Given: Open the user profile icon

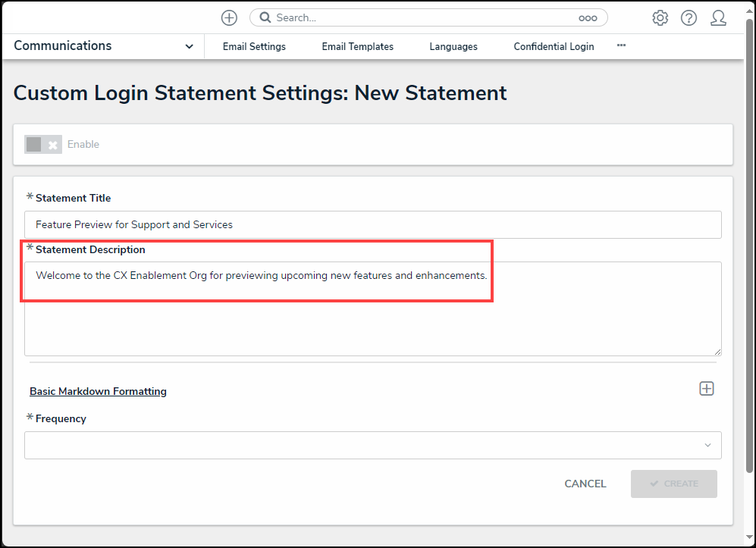Looking at the screenshot, I should pos(718,18).
